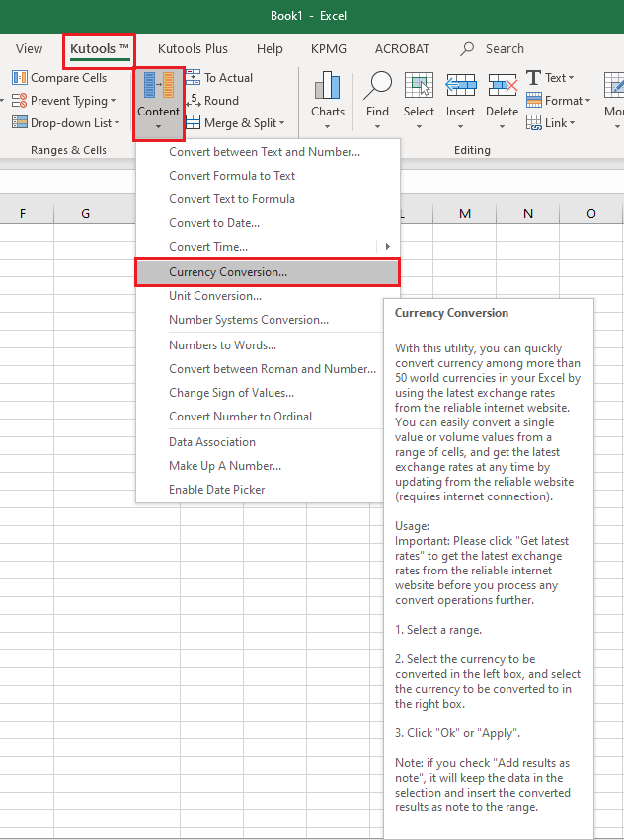Expand the Merge & Split dropdown arrow
624x840 pixels.
coord(281,123)
